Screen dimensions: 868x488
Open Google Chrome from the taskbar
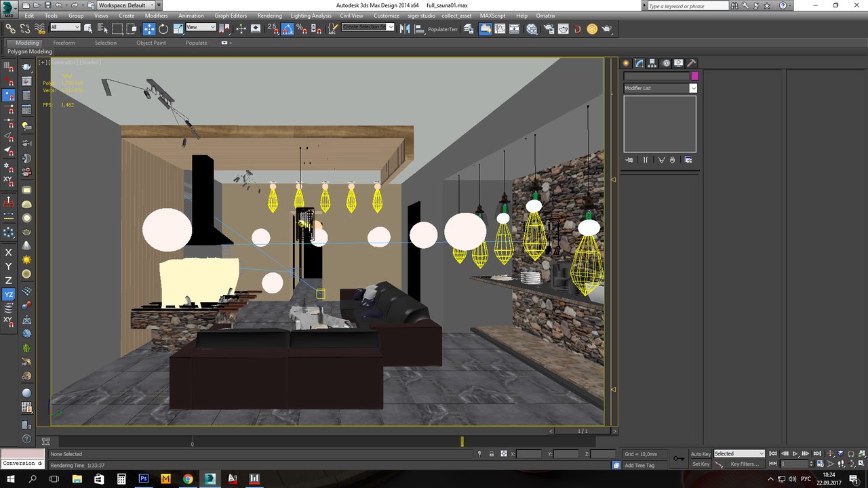(188, 479)
